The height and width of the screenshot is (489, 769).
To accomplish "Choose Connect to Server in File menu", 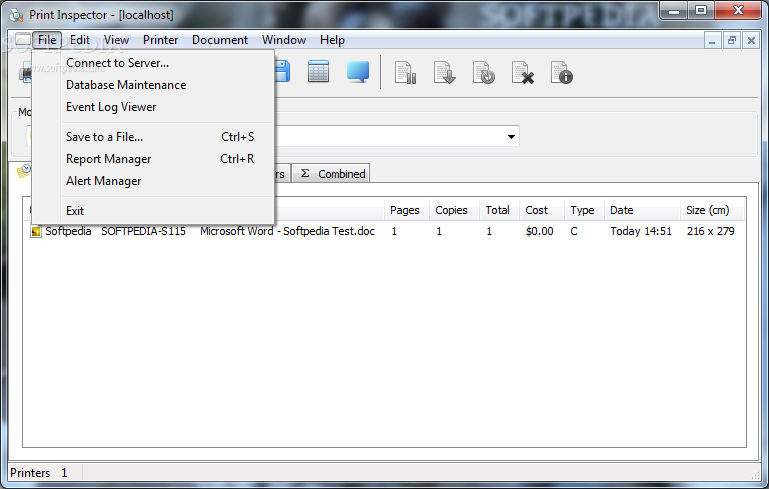I will (x=117, y=63).
